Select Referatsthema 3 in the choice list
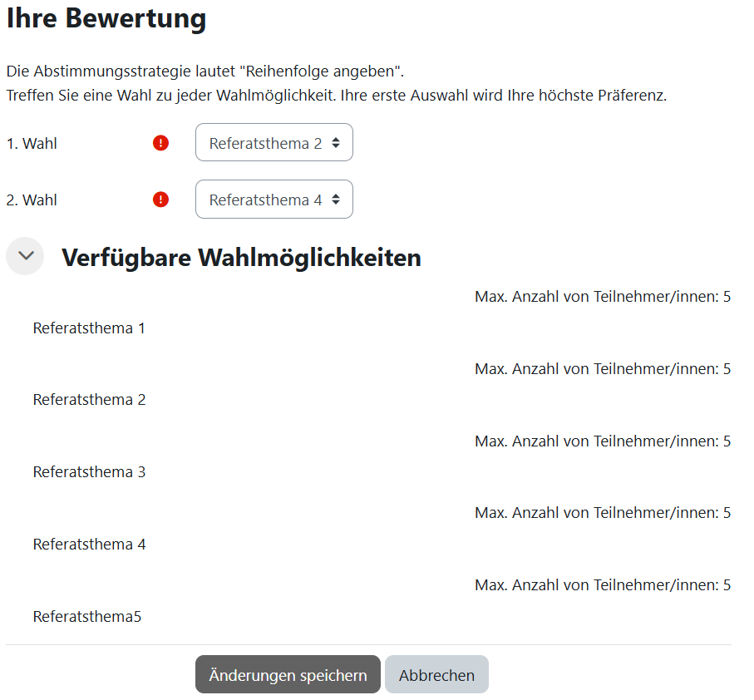The height and width of the screenshot is (700, 754). [x=89, y=471]
